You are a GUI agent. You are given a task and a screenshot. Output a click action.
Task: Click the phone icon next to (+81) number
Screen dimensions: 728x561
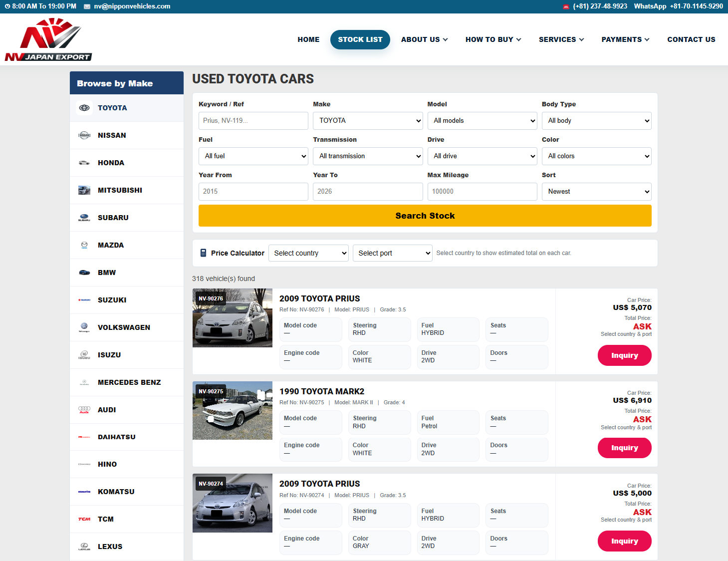click(566, 6)
